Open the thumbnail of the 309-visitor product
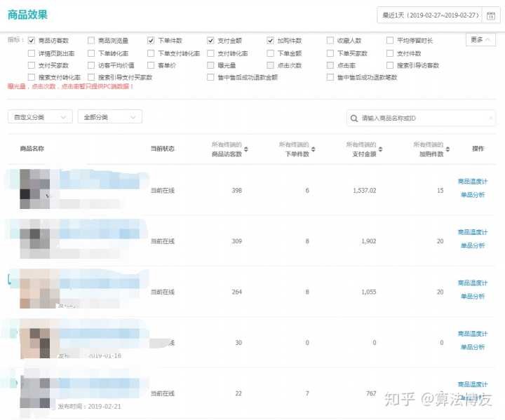The image size is (505, 420). pos(35,240)
